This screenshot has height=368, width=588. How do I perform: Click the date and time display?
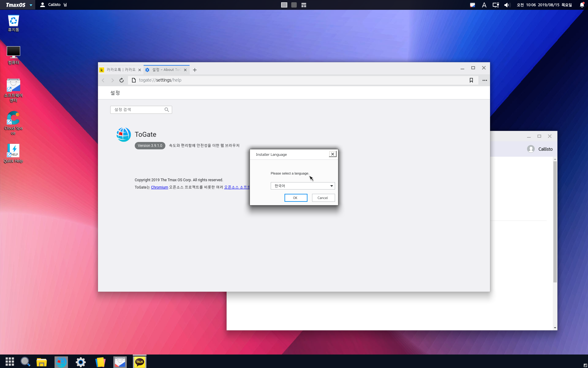[544, 5]
